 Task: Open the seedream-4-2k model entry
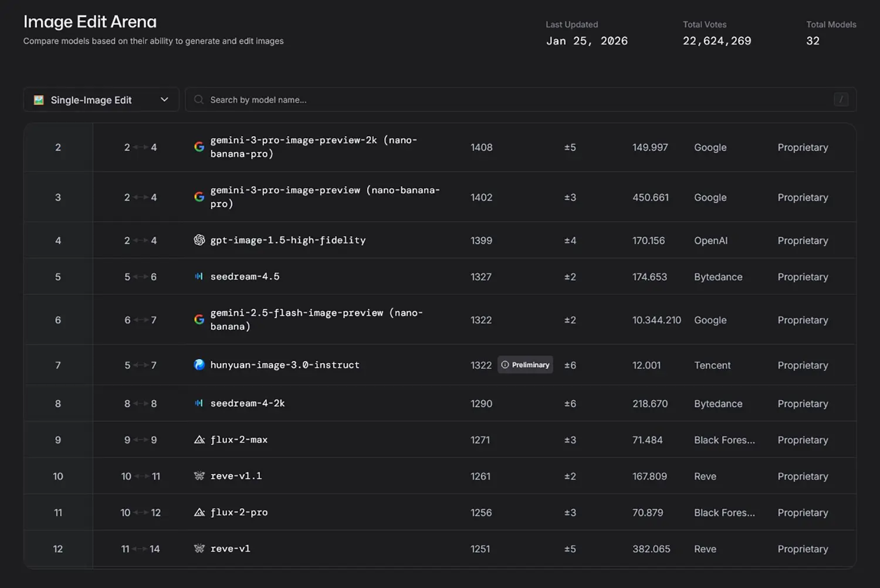[x=248, y=403]
